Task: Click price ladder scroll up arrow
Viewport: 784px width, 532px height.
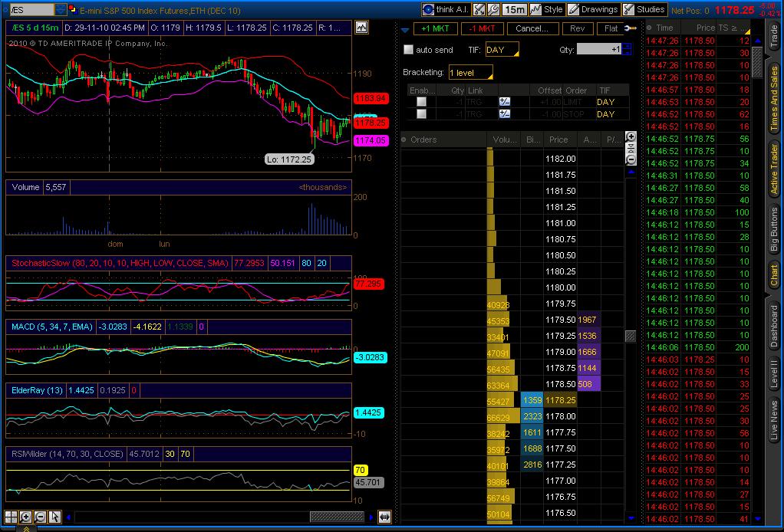Action: (631, 172)
